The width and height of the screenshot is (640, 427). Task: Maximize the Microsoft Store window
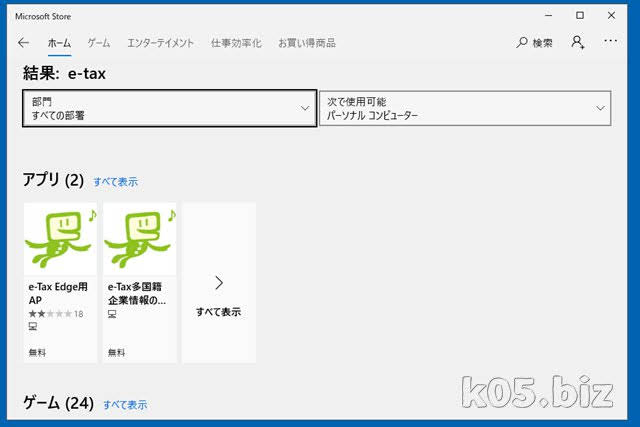(x=580, y=16)
